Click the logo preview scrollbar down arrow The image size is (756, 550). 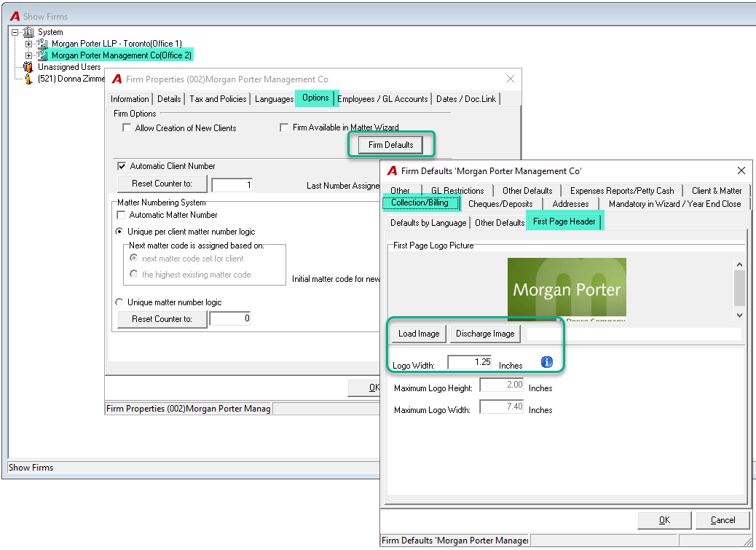pos(739,315)
